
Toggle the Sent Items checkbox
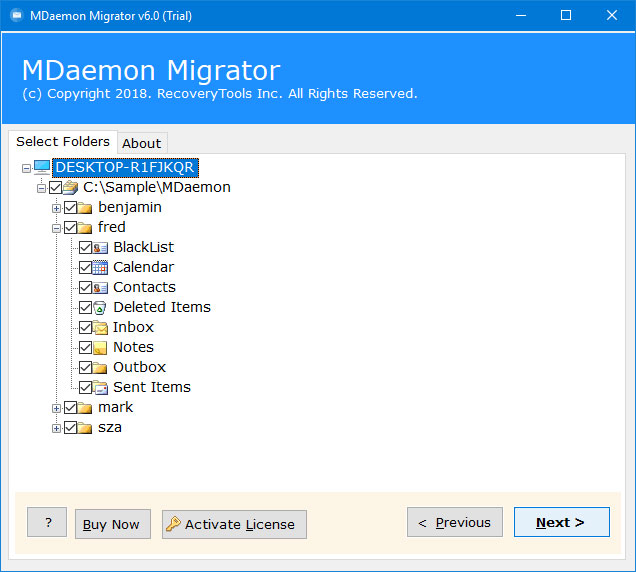pyautogui.click(x=86, y=387)
